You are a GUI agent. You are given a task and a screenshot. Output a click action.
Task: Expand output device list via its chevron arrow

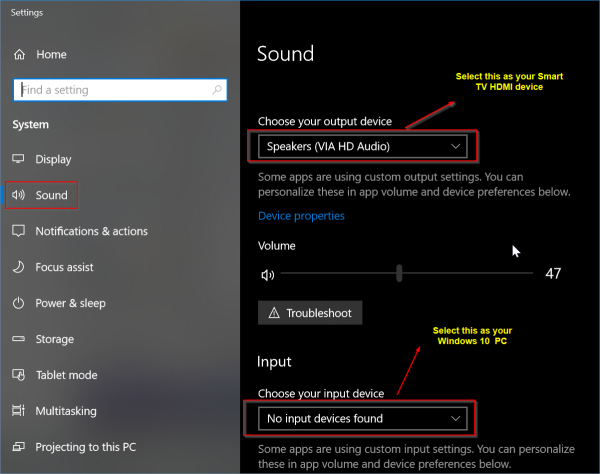455,146
